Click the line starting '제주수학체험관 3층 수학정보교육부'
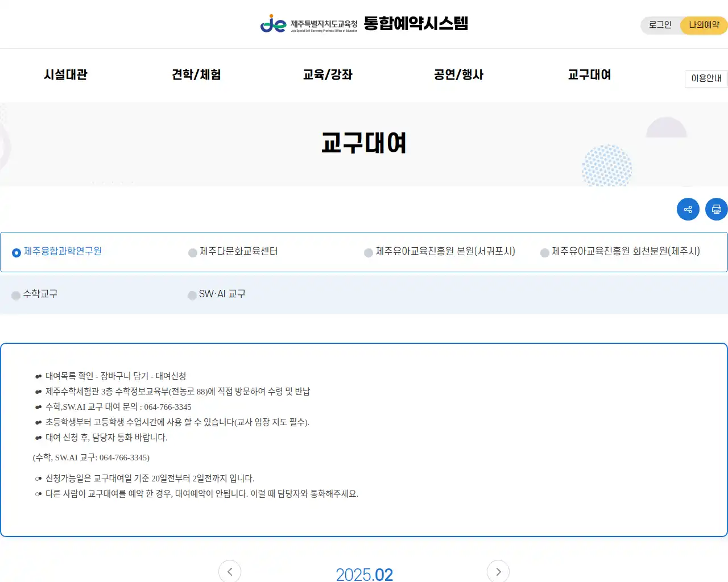The height and width of the screenshot is (582, 728). [x=178, y=391]
